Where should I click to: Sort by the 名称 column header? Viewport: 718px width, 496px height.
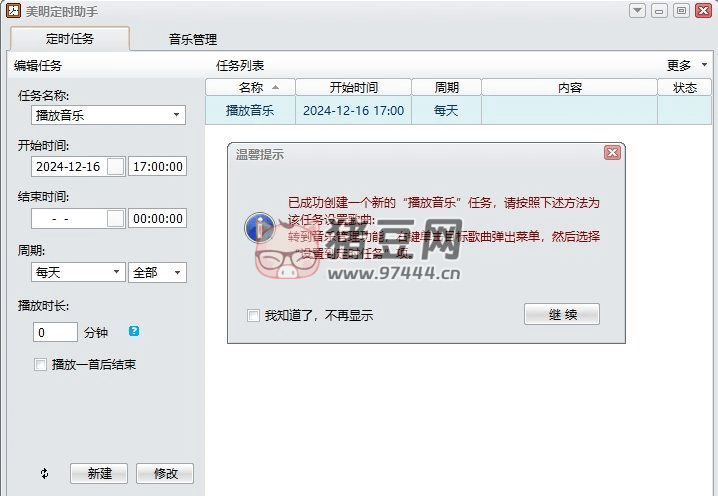[x=250, y=87]
